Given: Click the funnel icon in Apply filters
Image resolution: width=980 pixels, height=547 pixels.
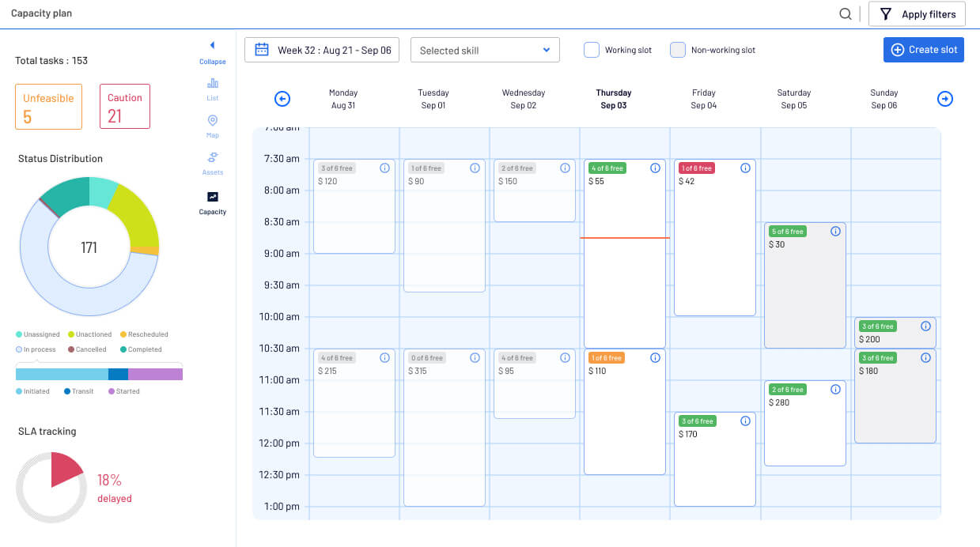Looking at the screenshot, I should coord(886,14).
